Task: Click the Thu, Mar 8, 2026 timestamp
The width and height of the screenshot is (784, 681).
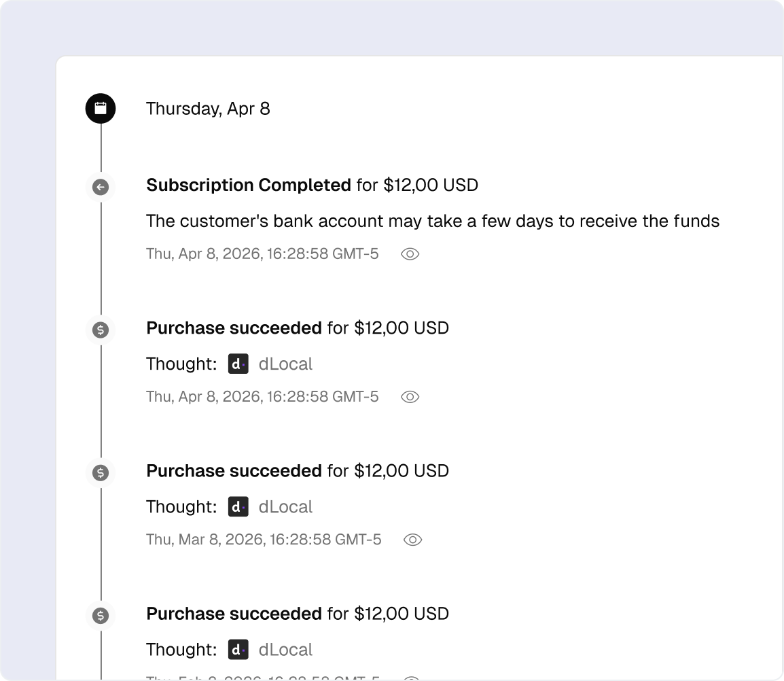Action: [264, 540]
